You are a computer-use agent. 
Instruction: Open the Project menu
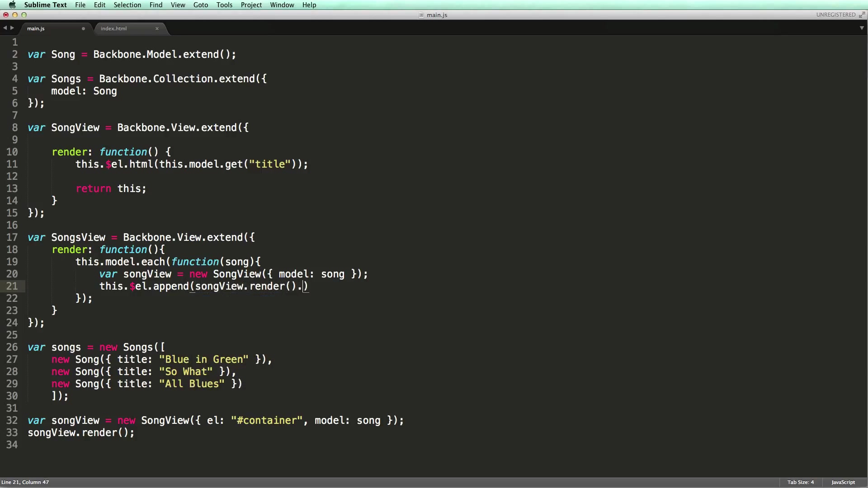point(251,5)
